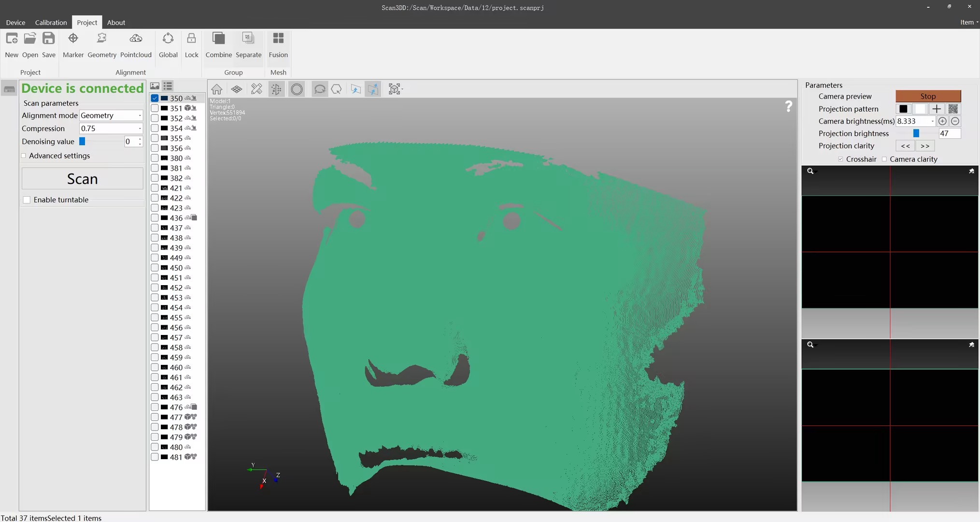Enable Camera clarity checkbox
Image resolution: width=980 pixels, height=522 pixels.
coord(884,159)
